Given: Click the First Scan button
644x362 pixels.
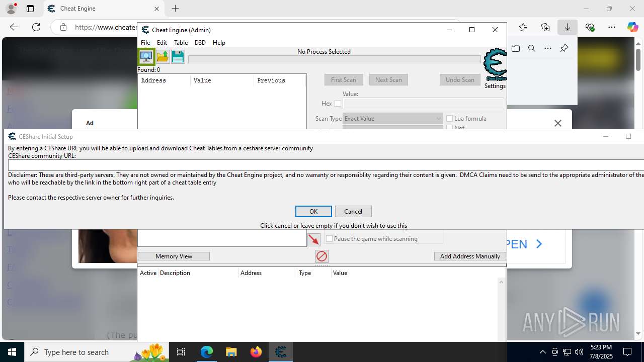Looking at the screenshot, I should tap(344, 80).
